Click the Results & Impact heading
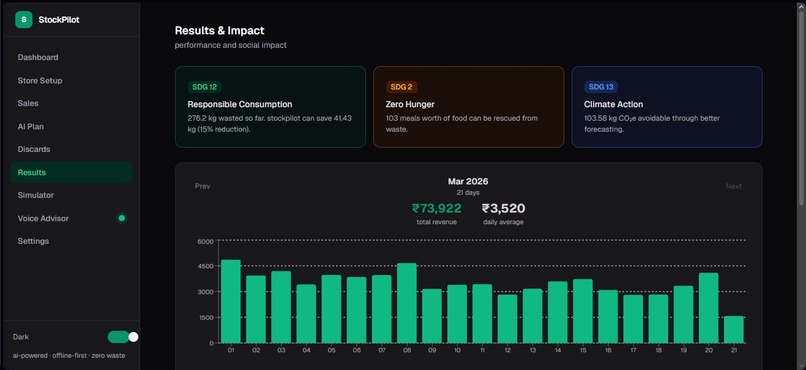Viewport: 806px width, 370px height. tap(219, 31)
